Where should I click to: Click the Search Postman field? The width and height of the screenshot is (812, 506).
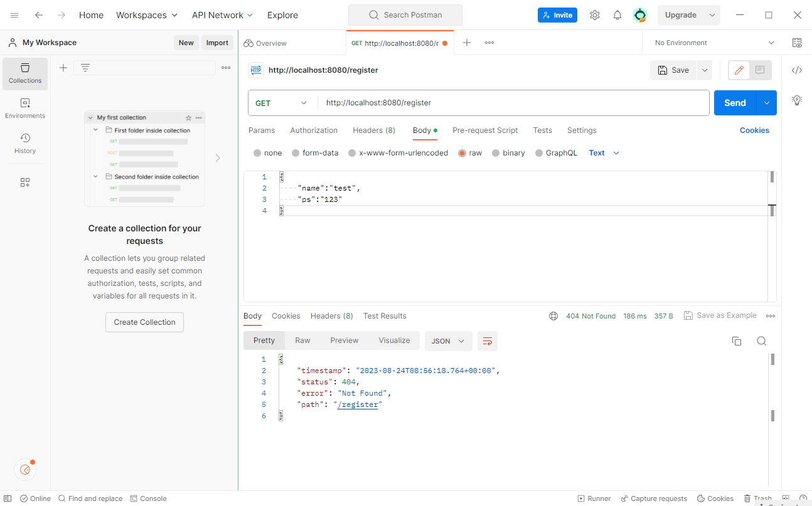(x=405, y=15)
